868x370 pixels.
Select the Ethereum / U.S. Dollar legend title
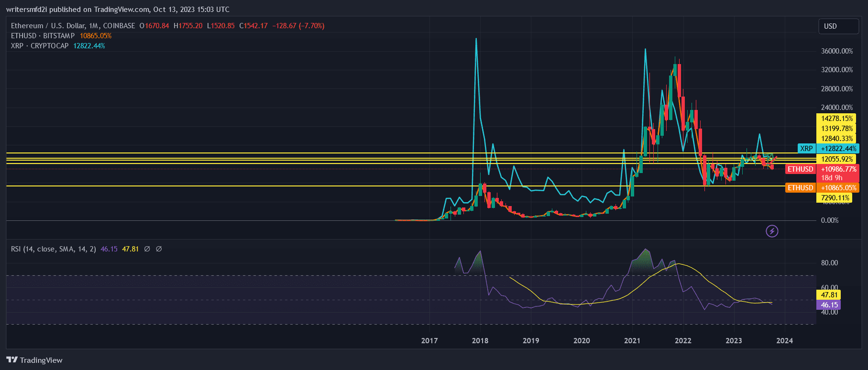(x=73, y=26)
